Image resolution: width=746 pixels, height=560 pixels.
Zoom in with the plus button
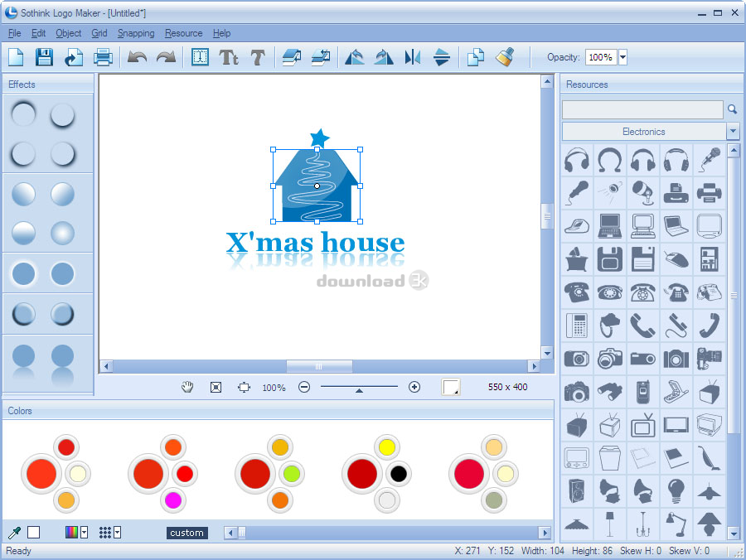pyautogui.click(x=414, y=387)
